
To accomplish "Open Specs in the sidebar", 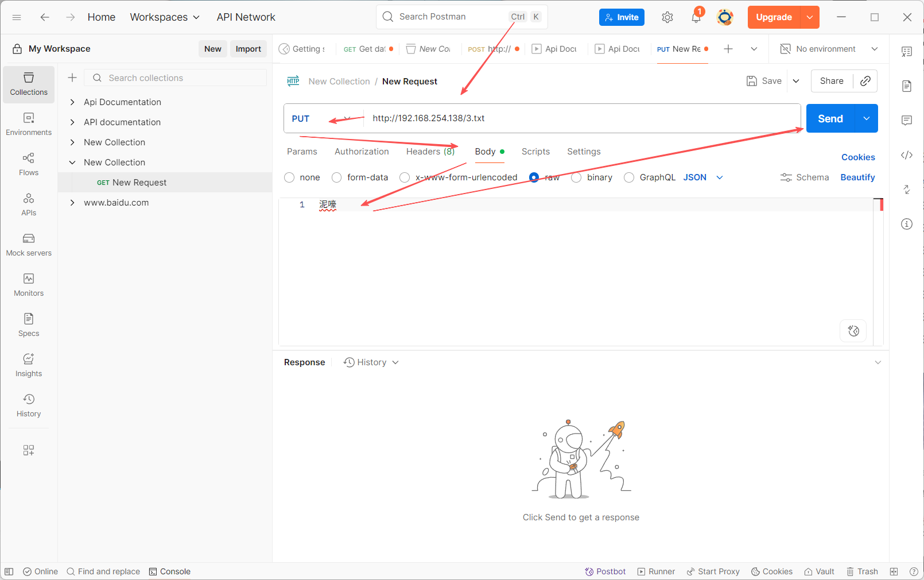I will 29,326.
